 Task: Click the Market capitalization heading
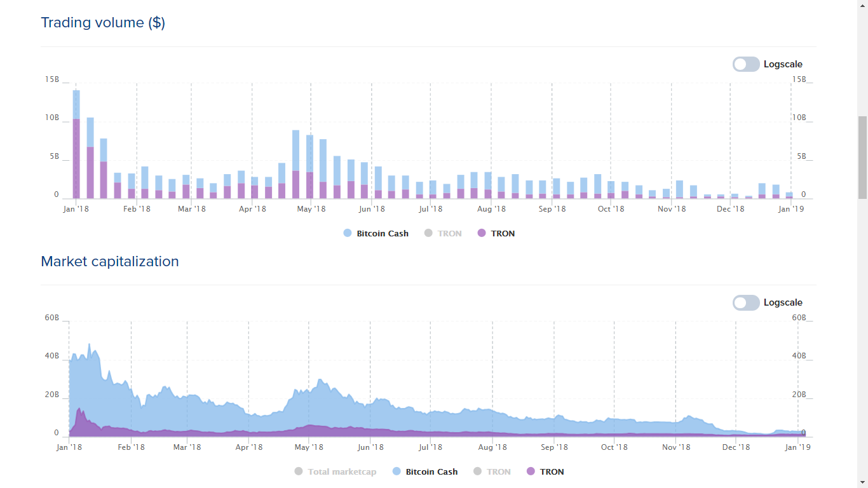110,261
